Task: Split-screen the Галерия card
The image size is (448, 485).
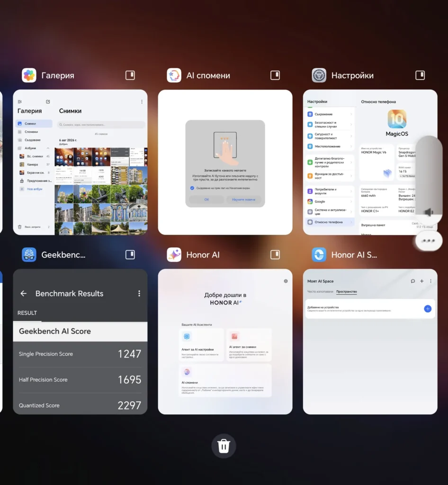Action: click(130, 75)
